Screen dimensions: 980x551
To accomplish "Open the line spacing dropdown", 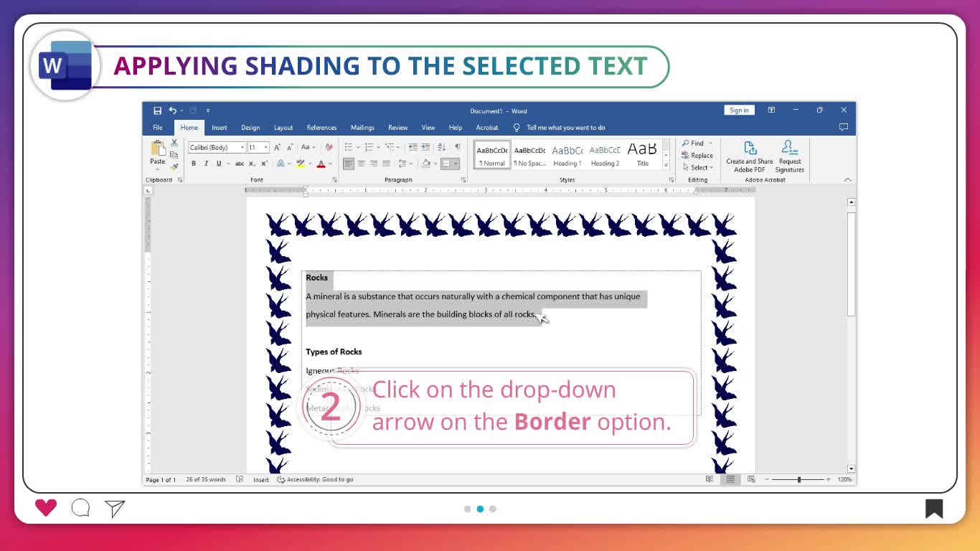I will tap(409, 164).
